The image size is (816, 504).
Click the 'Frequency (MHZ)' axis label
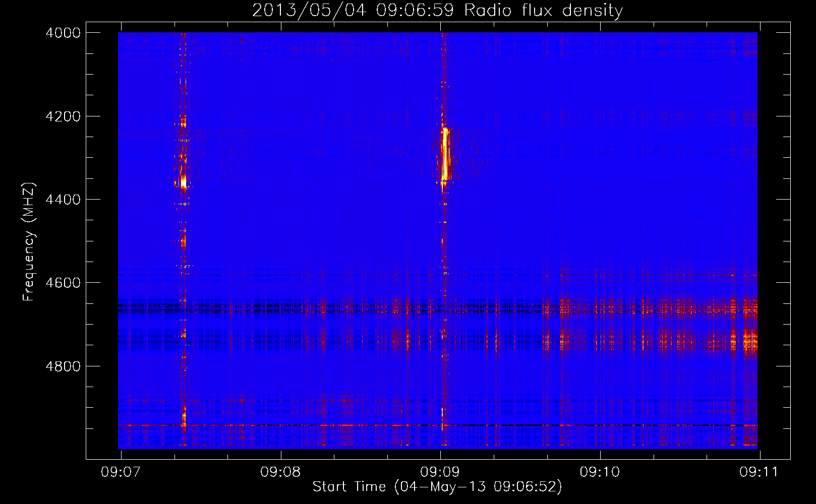[29, 242]
